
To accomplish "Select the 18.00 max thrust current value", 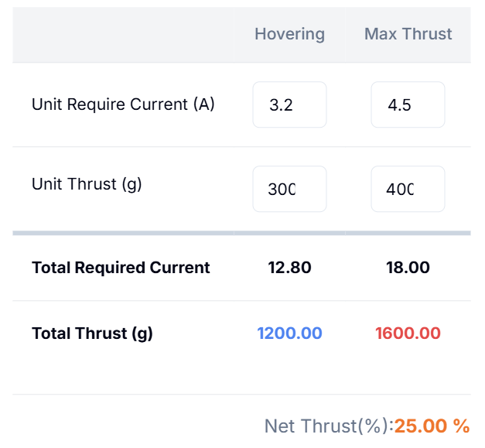I will pyautogui.click(x=408, y=267).
